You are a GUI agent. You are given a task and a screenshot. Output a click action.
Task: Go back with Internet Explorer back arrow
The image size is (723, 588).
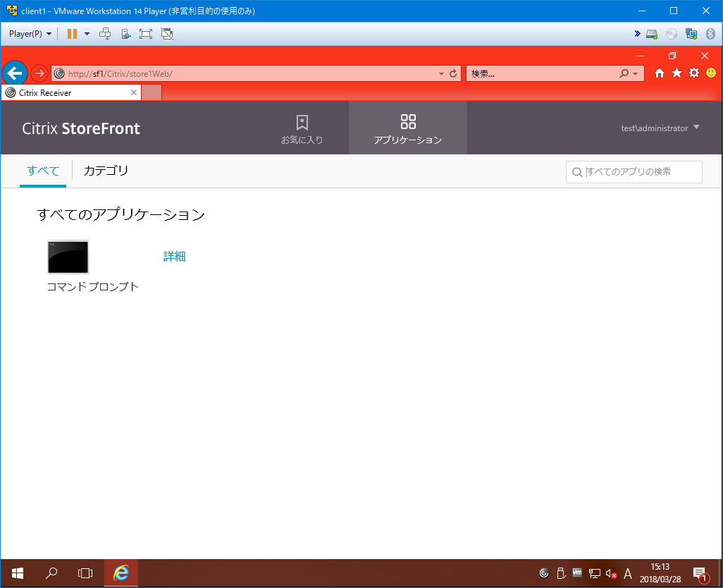pos(15,73)
